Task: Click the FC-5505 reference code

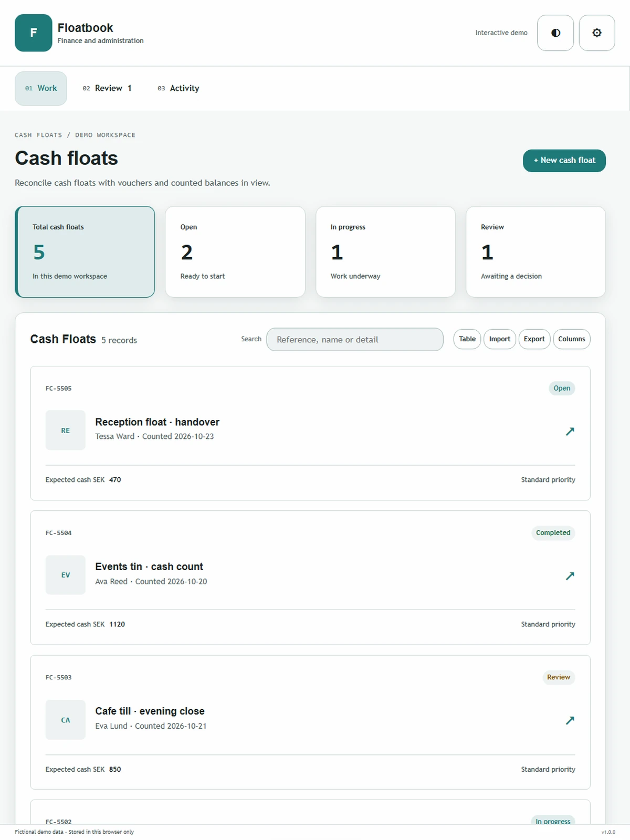Action: (x=59, y=388)
